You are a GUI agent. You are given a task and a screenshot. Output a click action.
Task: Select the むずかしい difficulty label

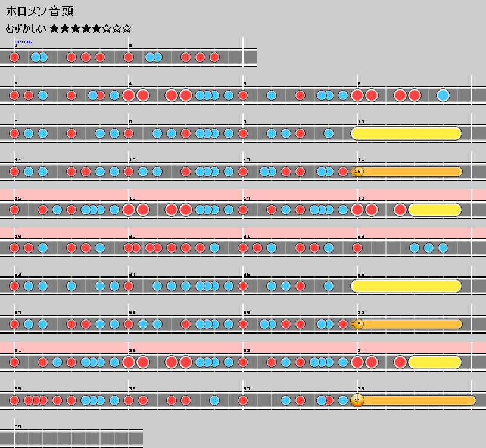26,29
